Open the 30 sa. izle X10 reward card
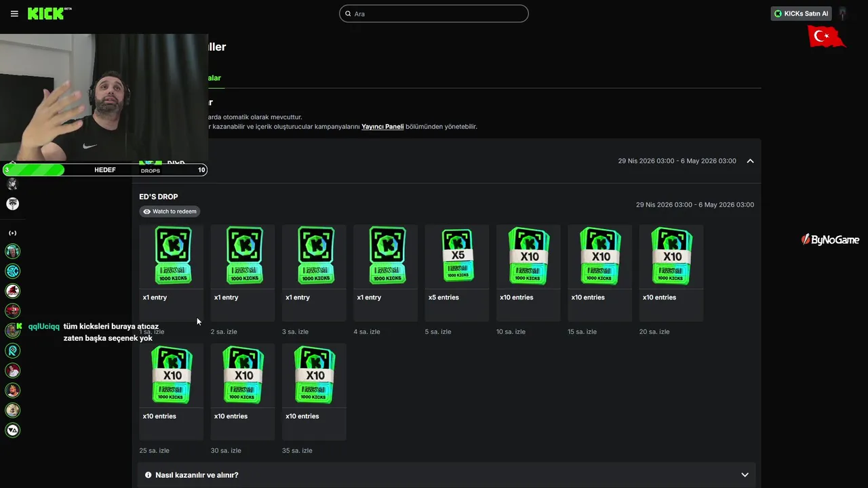 pyautogui.click(x=243, y=392)
